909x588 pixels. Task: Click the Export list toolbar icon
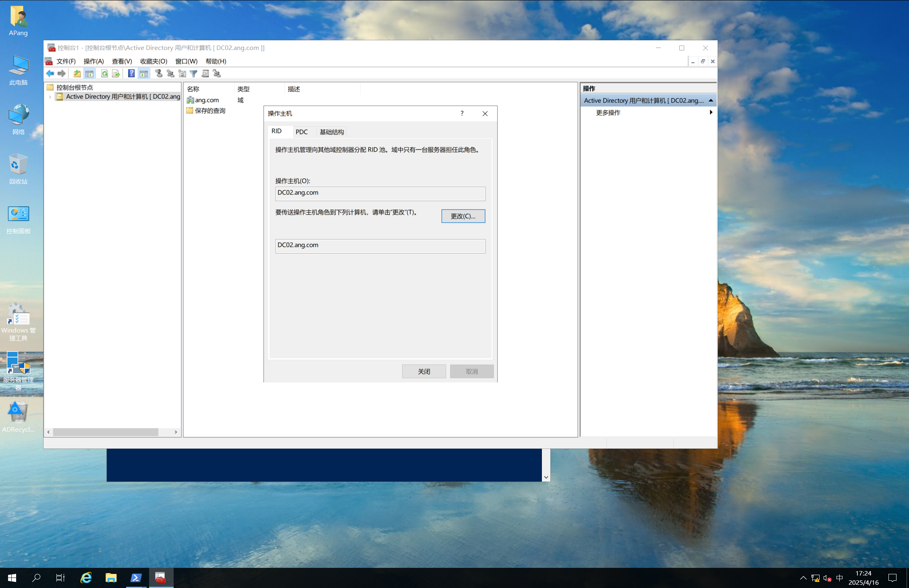(x=116, y=73)
